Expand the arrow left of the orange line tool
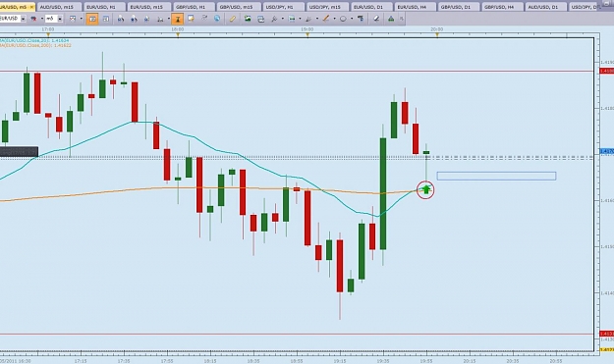 pos(317,19)
